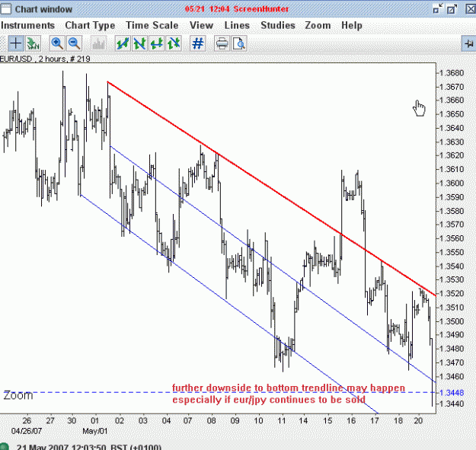Select the falling trendline drawing tool
Image resolution: width=476 pixels, height=450 pixels.
pyautogui.click(x=139, y=43)
